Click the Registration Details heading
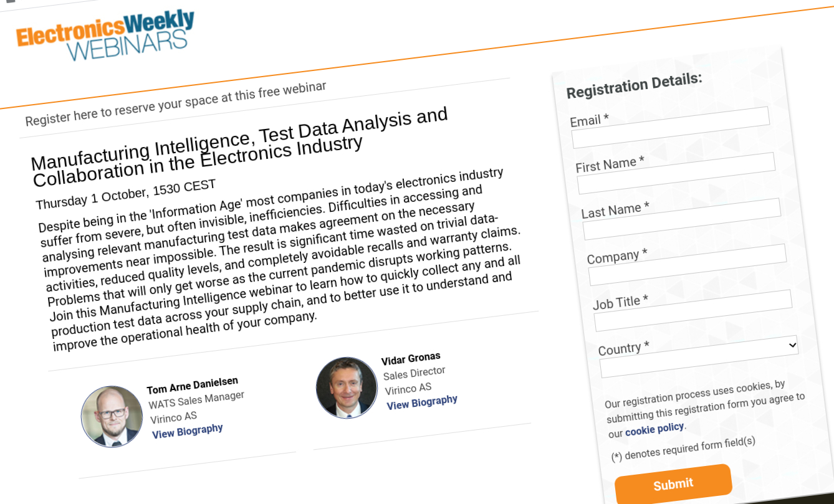 (x=634, y=85)
